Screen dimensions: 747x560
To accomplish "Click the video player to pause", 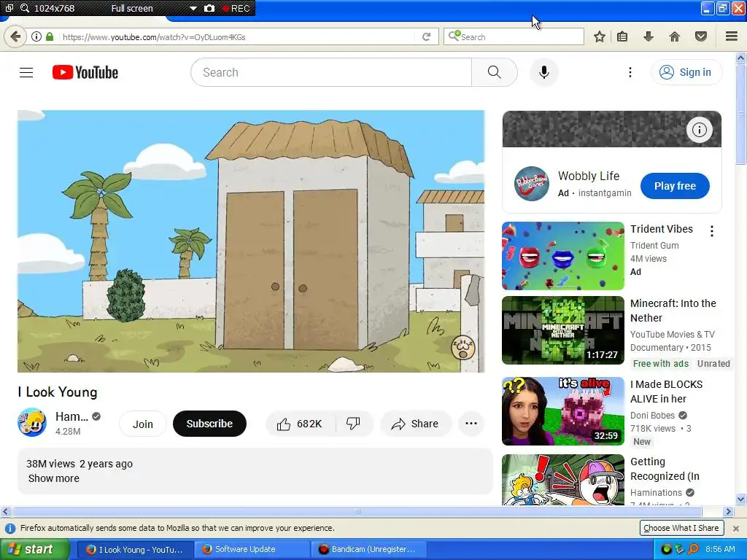I will [x=251, y=241].
